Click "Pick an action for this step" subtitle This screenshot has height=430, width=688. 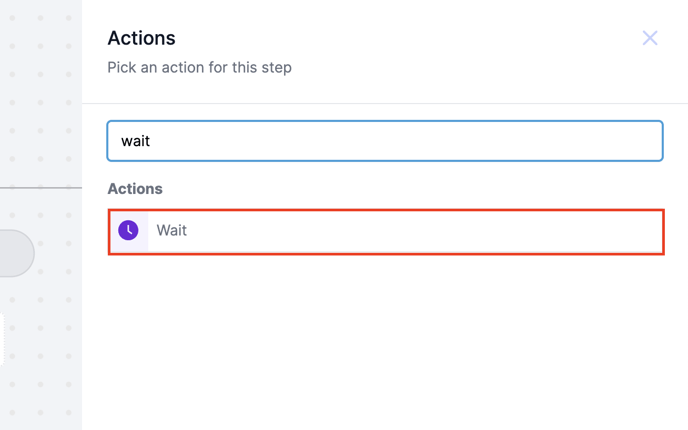199,68
